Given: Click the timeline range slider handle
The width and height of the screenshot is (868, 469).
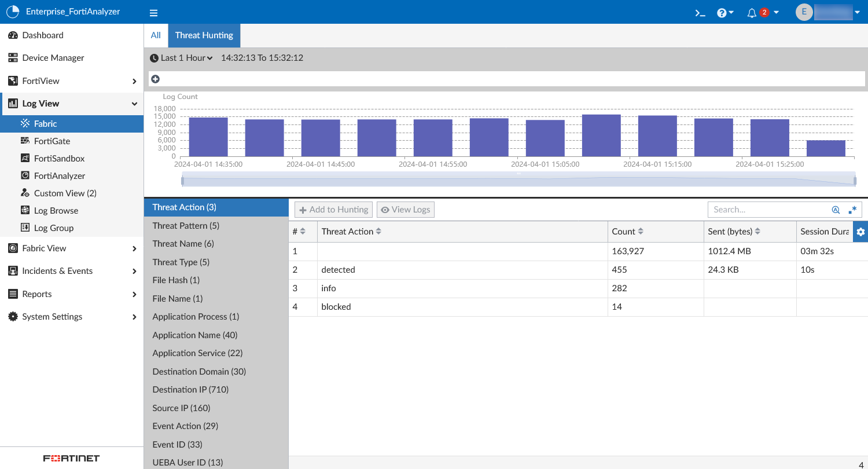Looking at the screenshot, I should (183, 181).
